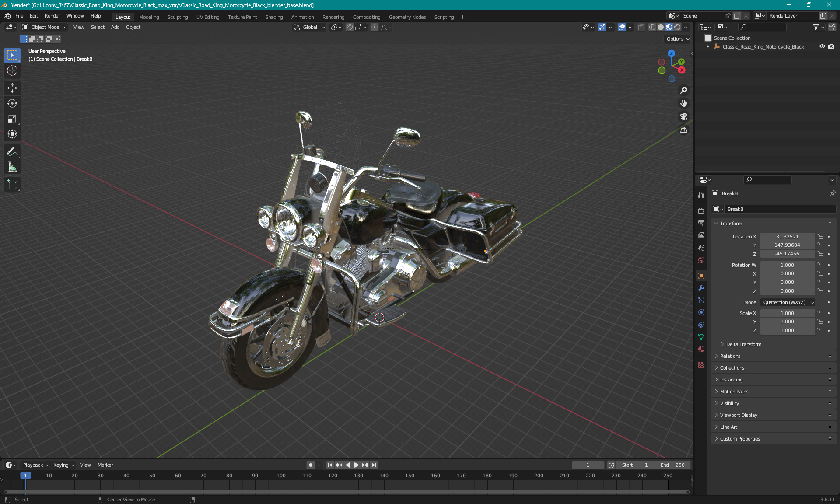Click the pan view hand icon
Image resolution: width=840 pixels, height=504 pixels.
tap(683, 103)
